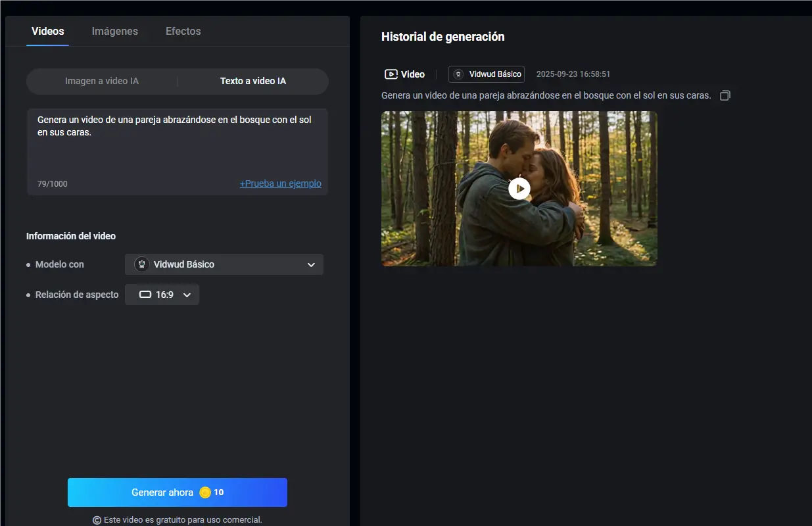Viewport: 812px width, 526px height.
Task: Click the Video type icon in generation history
Action: point(391,74)
